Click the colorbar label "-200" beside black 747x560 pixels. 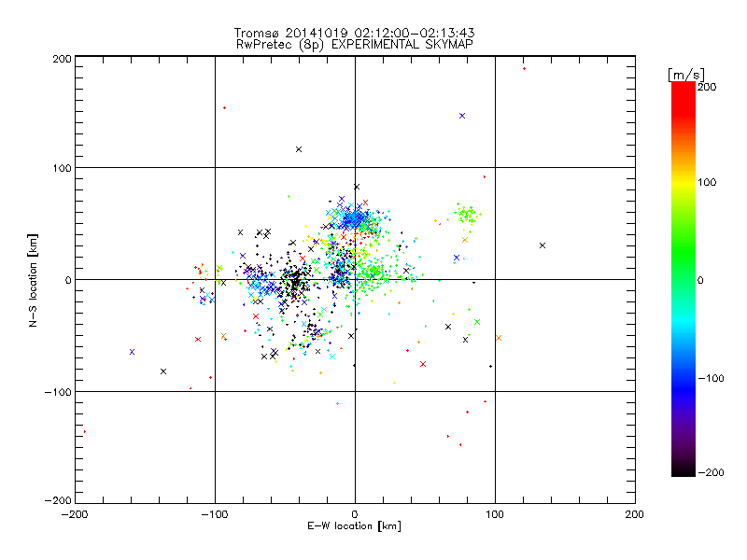(711, 472)
